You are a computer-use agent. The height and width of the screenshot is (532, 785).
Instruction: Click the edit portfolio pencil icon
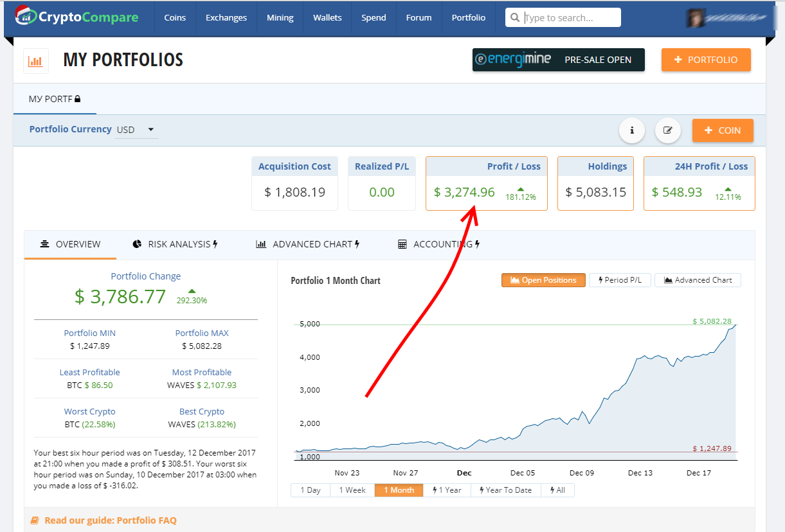pos(668,130)
